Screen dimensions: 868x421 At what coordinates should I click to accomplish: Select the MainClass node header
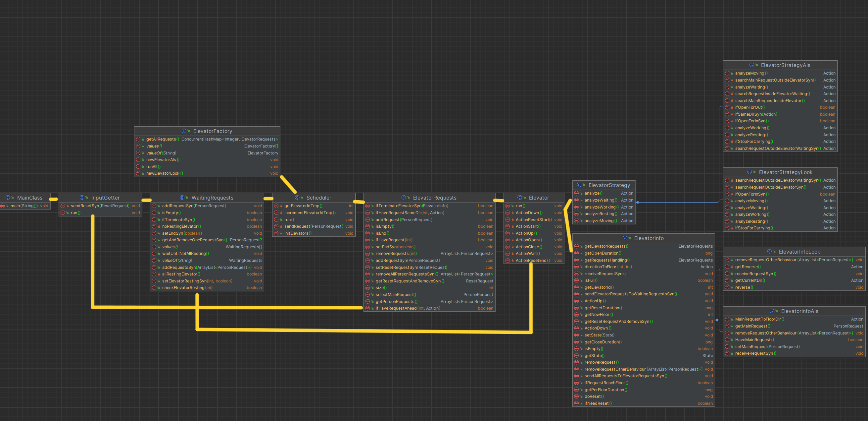click(30, 198)
